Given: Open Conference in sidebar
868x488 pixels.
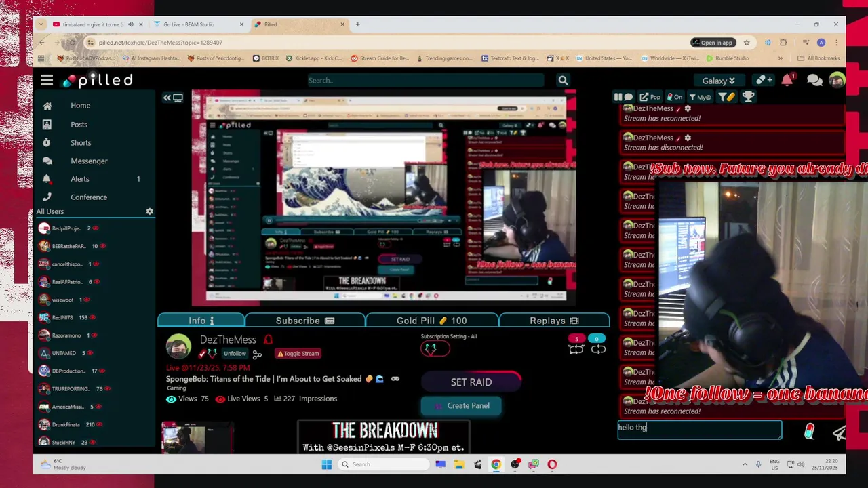Looking at the screenshot, I should 89,197.
